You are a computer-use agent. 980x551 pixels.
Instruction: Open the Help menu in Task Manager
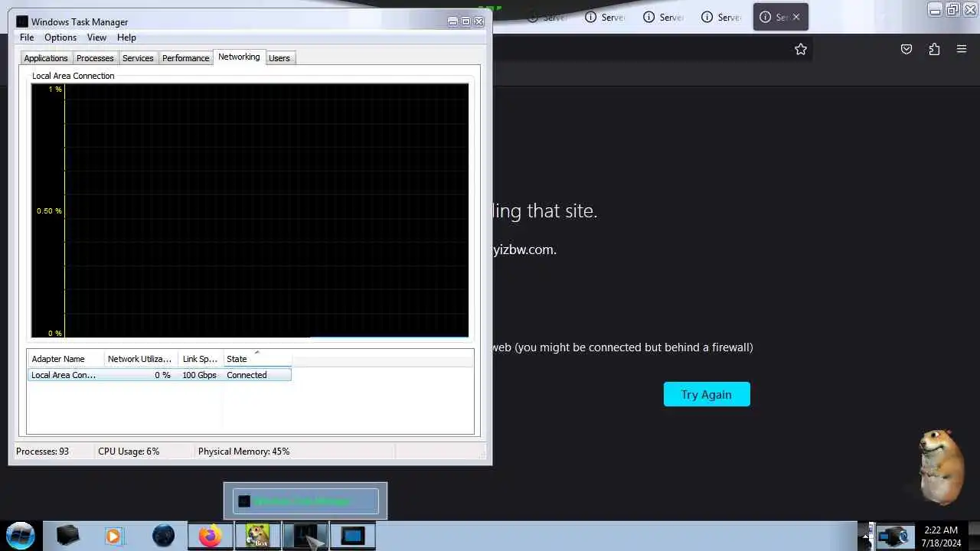point(126,37)
